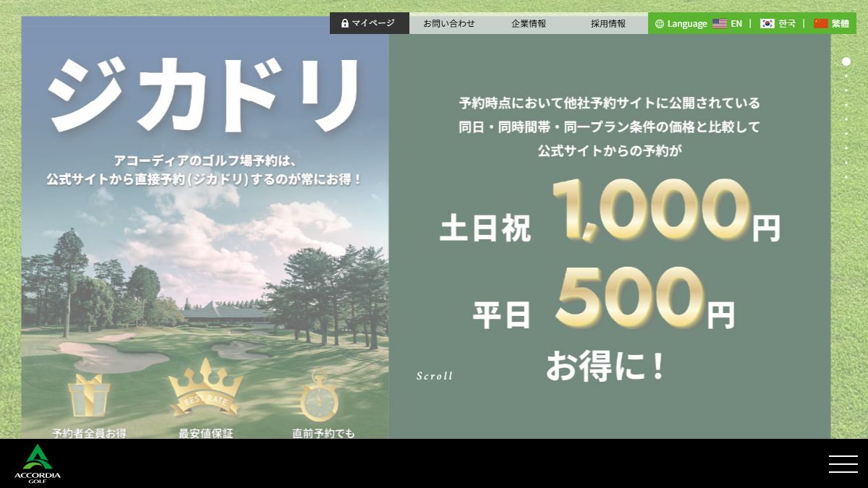
Task: Click the 予約者全員お得 caption
Action: pyautogui.click(x=90, y=433)
